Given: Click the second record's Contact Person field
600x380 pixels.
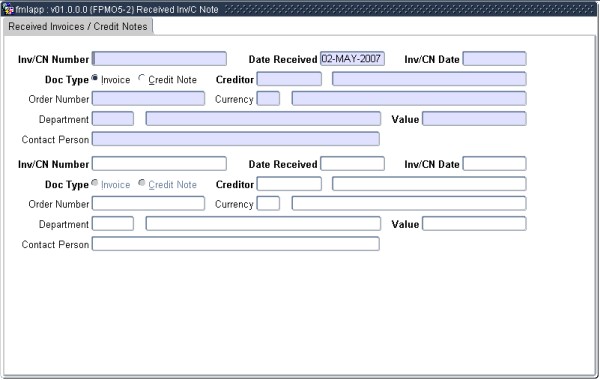Looking at the screenshot, I should pos(236,244).
